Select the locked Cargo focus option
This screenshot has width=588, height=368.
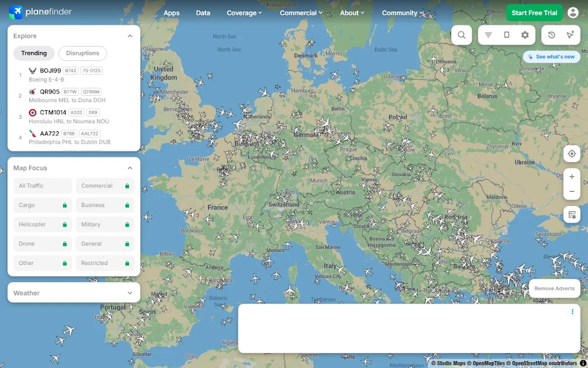(43, 205)
